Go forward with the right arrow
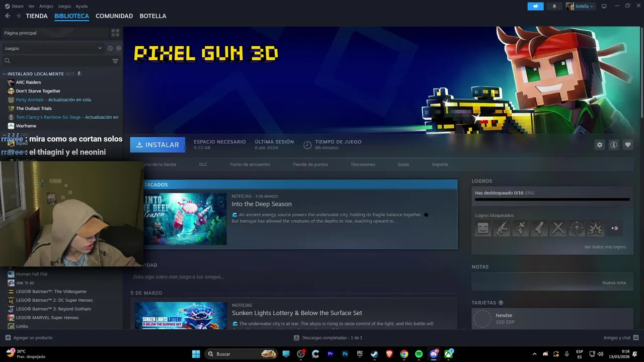 click(x=18, y=16)
